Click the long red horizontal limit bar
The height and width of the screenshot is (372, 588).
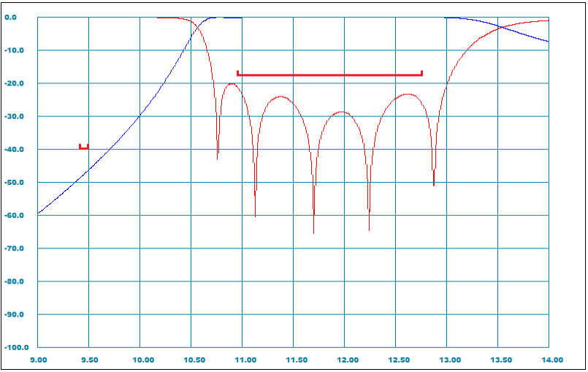[329, 75]
